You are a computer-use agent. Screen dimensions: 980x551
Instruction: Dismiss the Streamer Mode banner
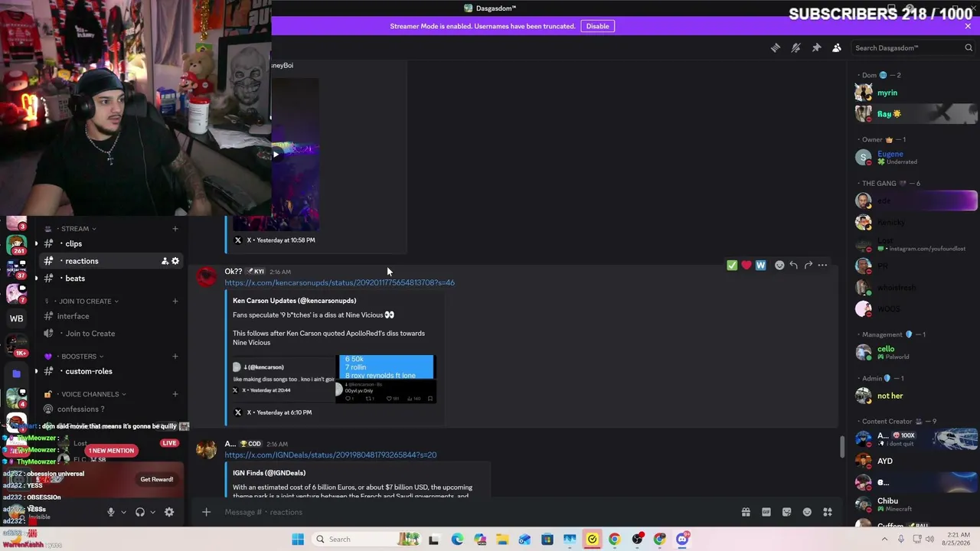pyautogui.click(x=968, y=26)
